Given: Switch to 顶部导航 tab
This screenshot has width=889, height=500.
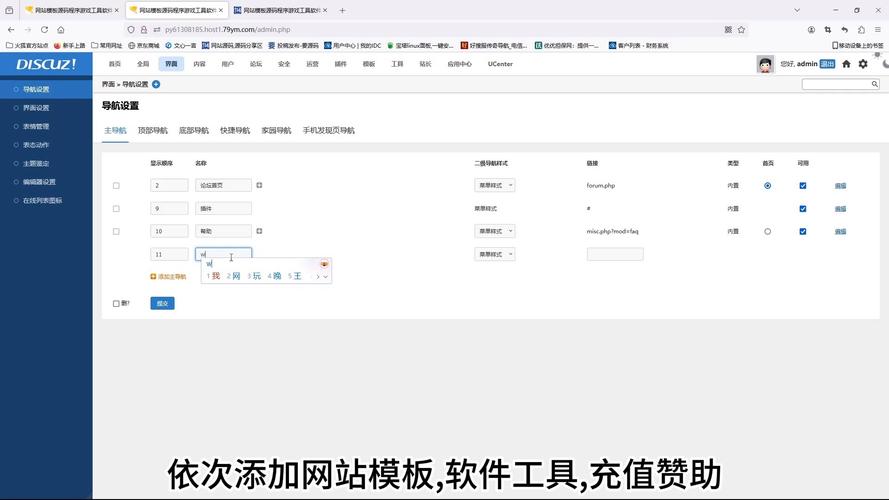Looking at the screenshot, I should pos(153,130).
